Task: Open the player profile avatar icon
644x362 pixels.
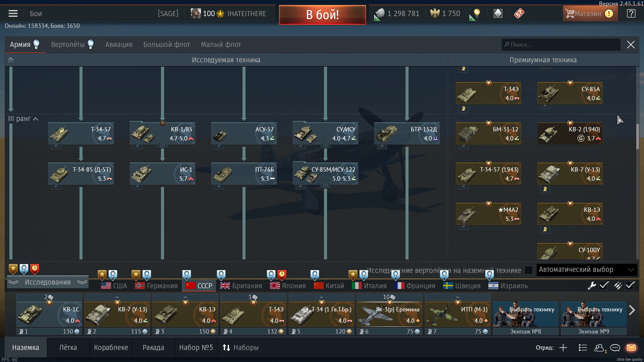Action: (x=196, y=14)
